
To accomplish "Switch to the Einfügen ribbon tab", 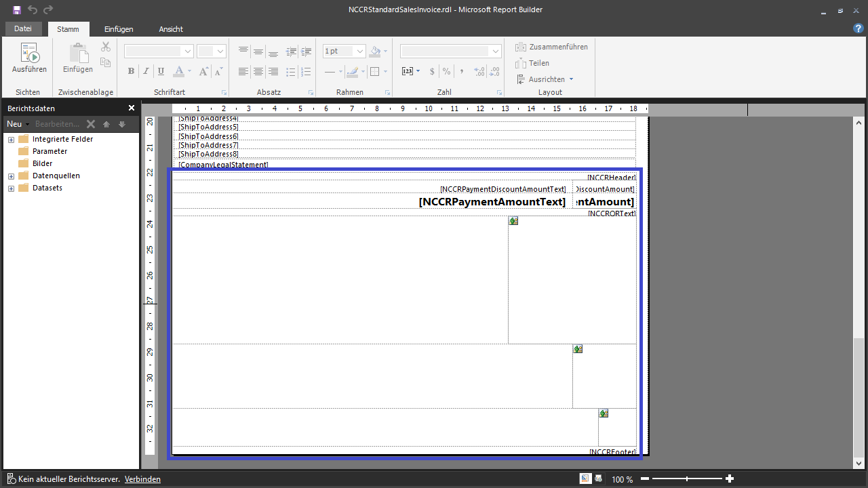I will pyautogui.click(x=119, y=29).
